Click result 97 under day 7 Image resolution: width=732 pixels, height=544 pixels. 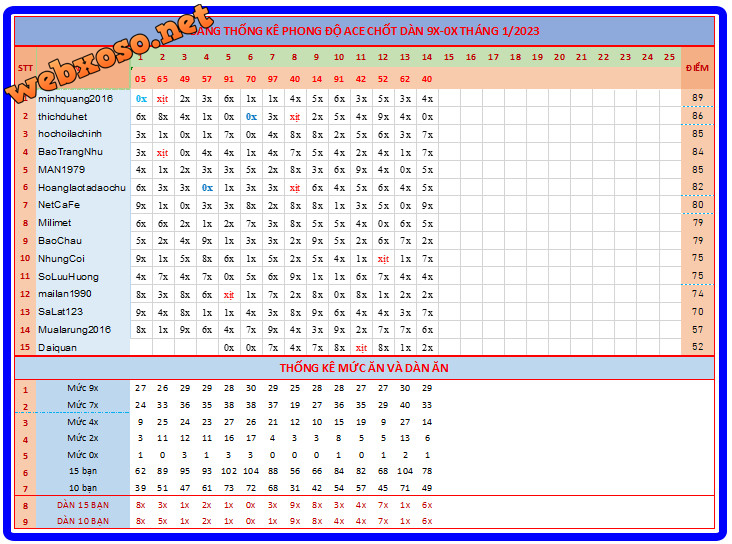273,79
